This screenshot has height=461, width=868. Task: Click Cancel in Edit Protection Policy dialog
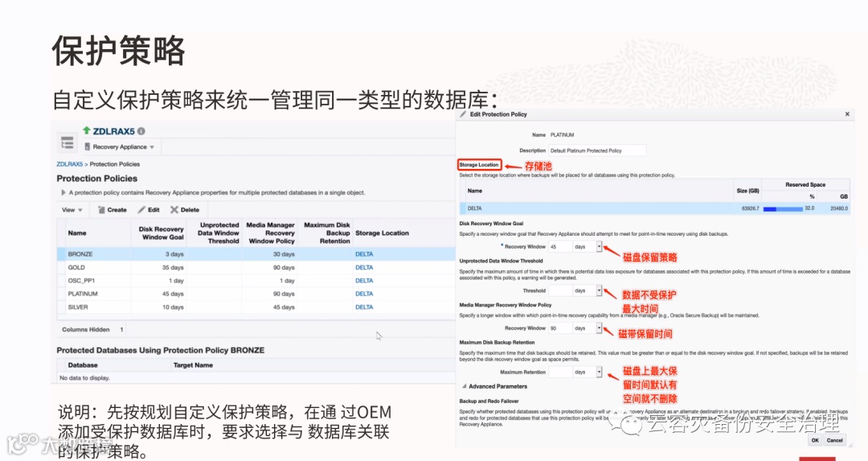click(x=835, y=441)
